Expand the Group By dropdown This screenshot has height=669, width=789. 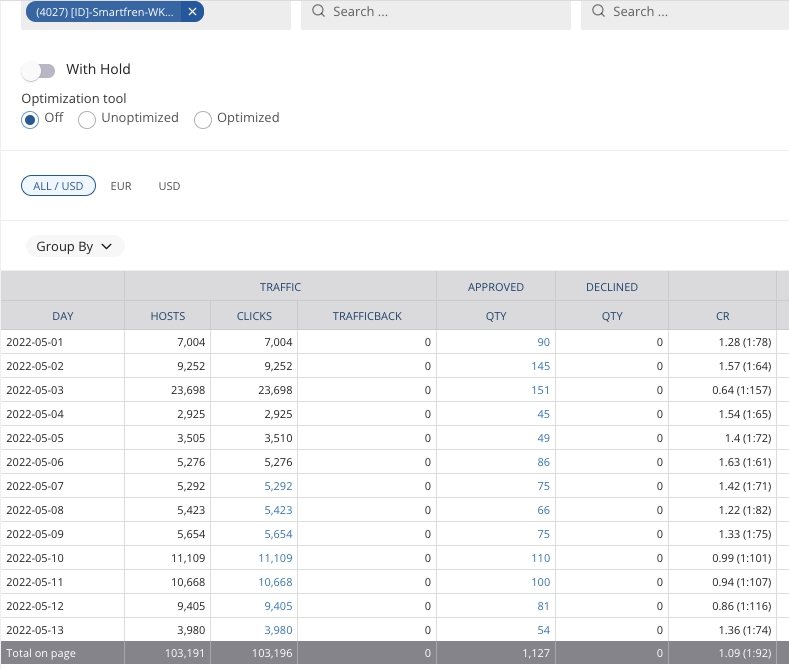[x=75, y=247]
